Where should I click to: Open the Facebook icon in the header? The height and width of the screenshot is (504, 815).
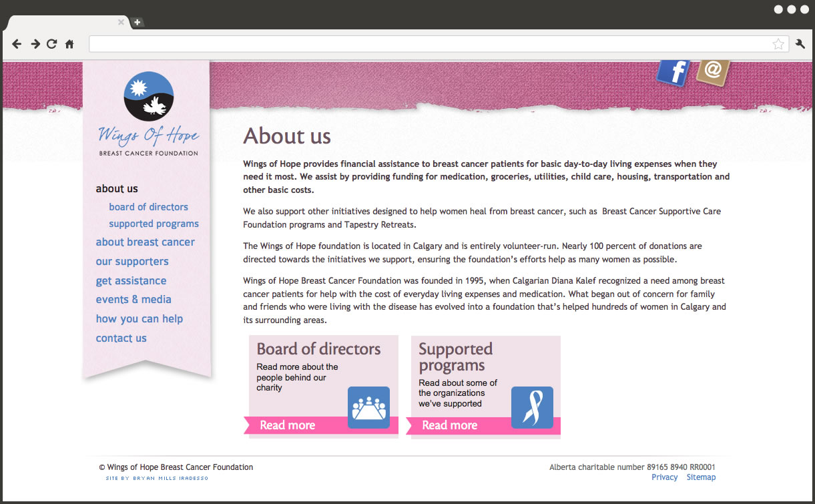(673, 72)
